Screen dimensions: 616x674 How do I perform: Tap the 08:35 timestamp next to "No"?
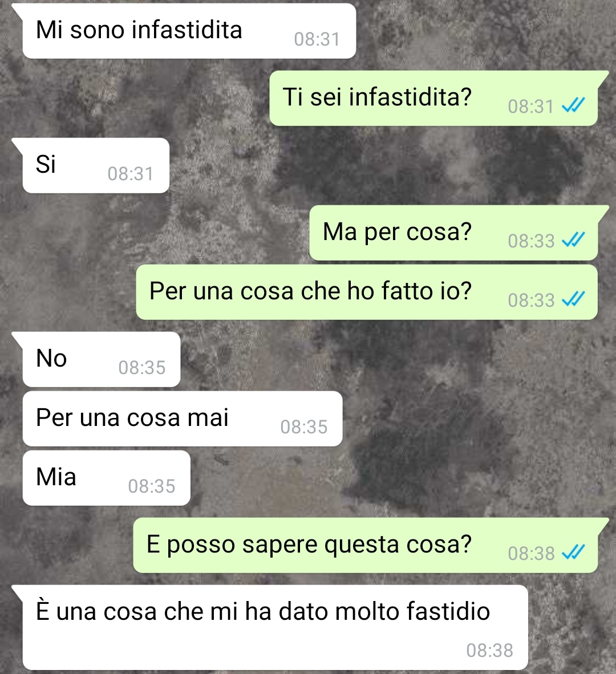pos(142,368)
